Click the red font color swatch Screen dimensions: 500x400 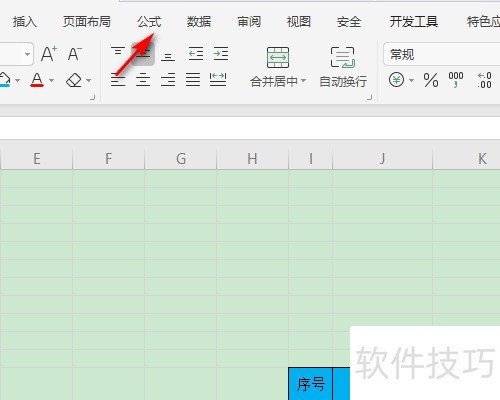[x=37, y=80]
